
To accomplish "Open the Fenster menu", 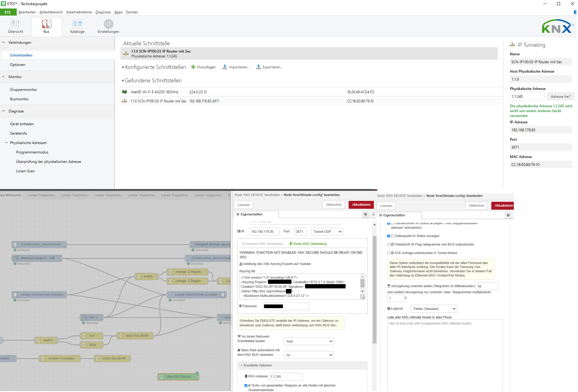I will pyautogui.click(x=132, y=12).
